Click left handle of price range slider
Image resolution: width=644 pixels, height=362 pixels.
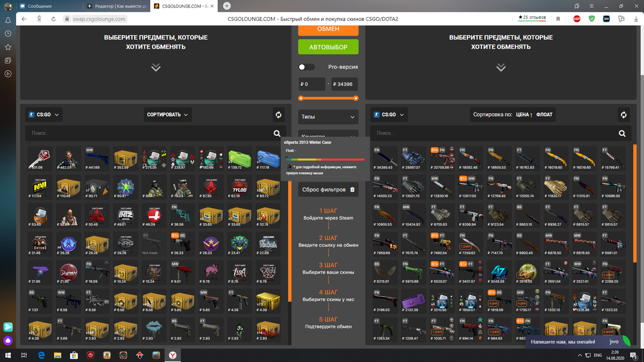(x=301, y=98)
